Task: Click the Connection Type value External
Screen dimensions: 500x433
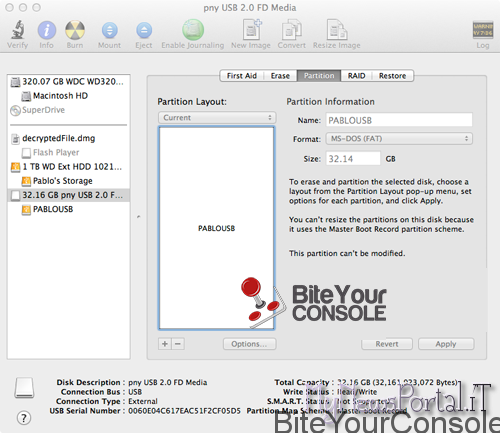Action: pos(143,401)
